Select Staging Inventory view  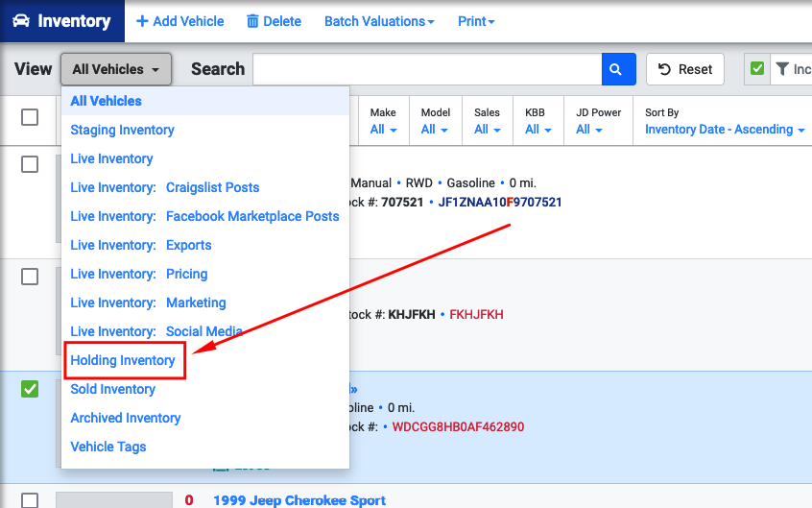[x=122, y=130]
